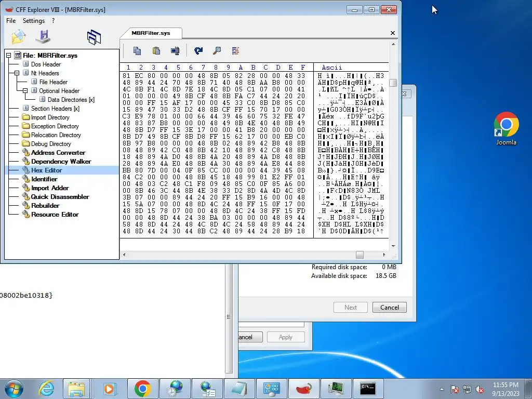
Task: Open the Settings menu
Action: (34, 21)
